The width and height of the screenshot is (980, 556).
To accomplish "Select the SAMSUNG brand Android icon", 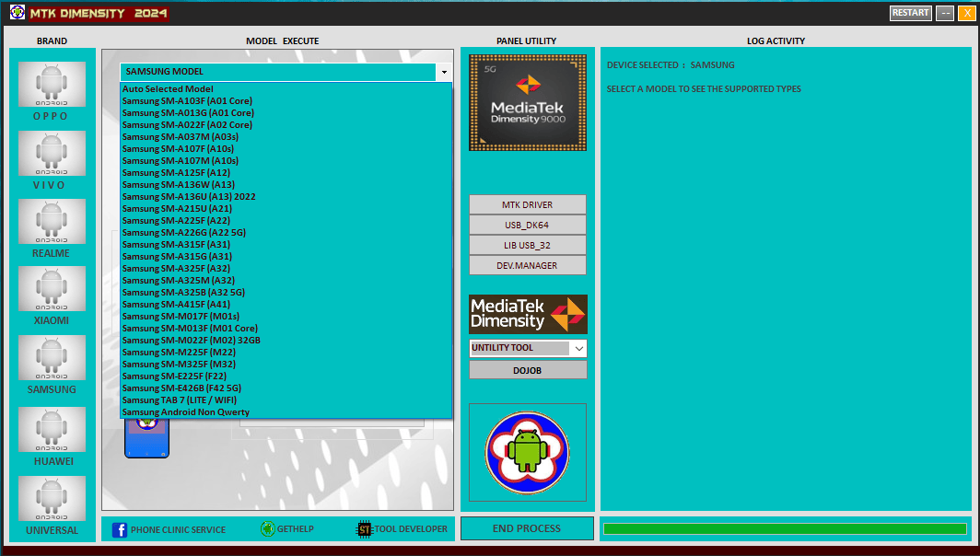I will tap(52, 357).
